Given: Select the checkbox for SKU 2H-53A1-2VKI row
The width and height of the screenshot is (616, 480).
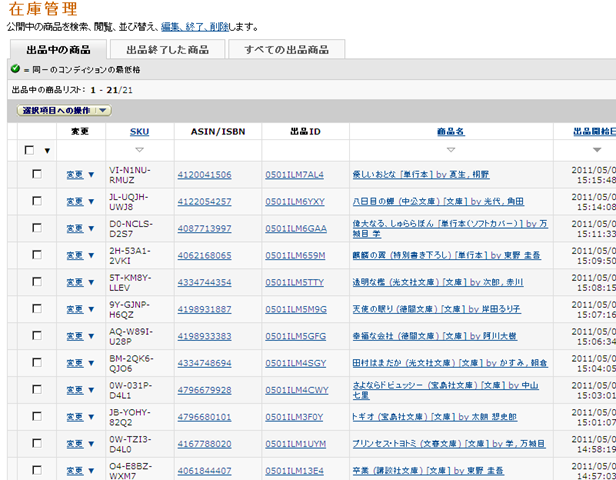Looking at the screenshot, I should point(37,255).
